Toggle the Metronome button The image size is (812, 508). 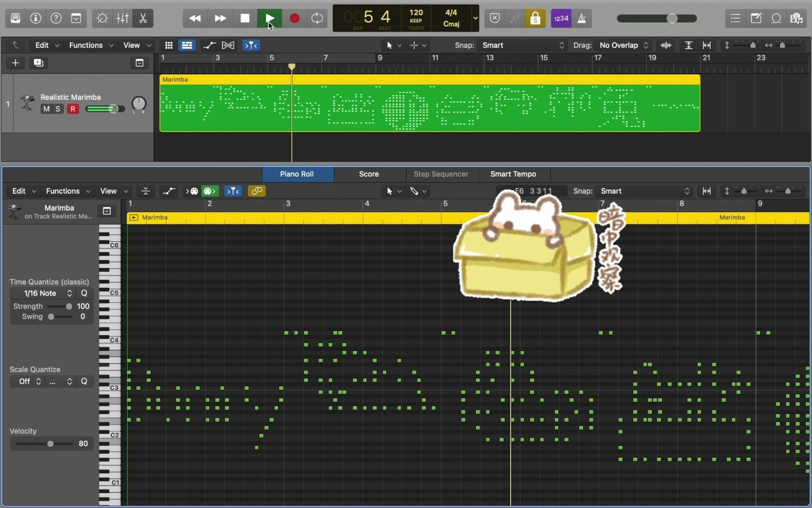coord(582,18)
